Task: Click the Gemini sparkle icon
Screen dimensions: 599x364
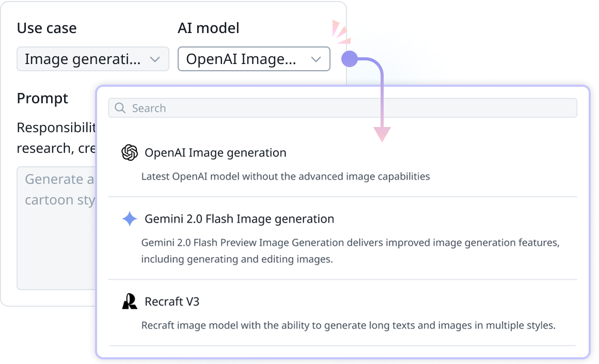Action: [x=130, y=219]
